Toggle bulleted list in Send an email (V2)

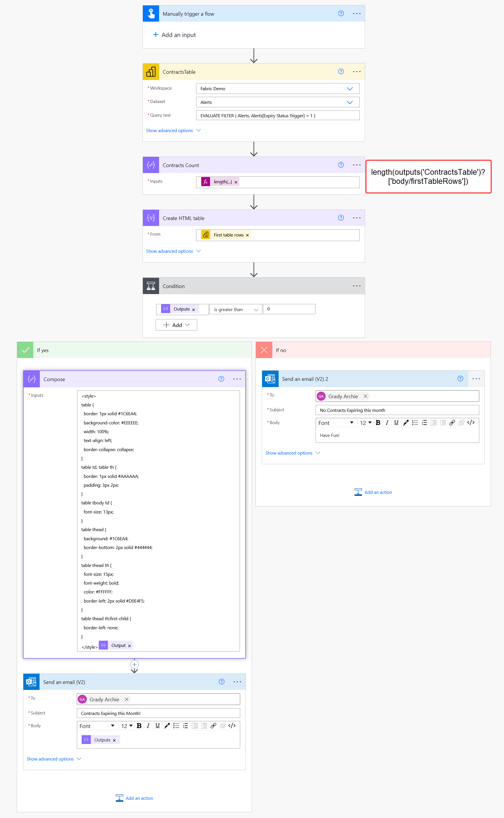(176, 726)
